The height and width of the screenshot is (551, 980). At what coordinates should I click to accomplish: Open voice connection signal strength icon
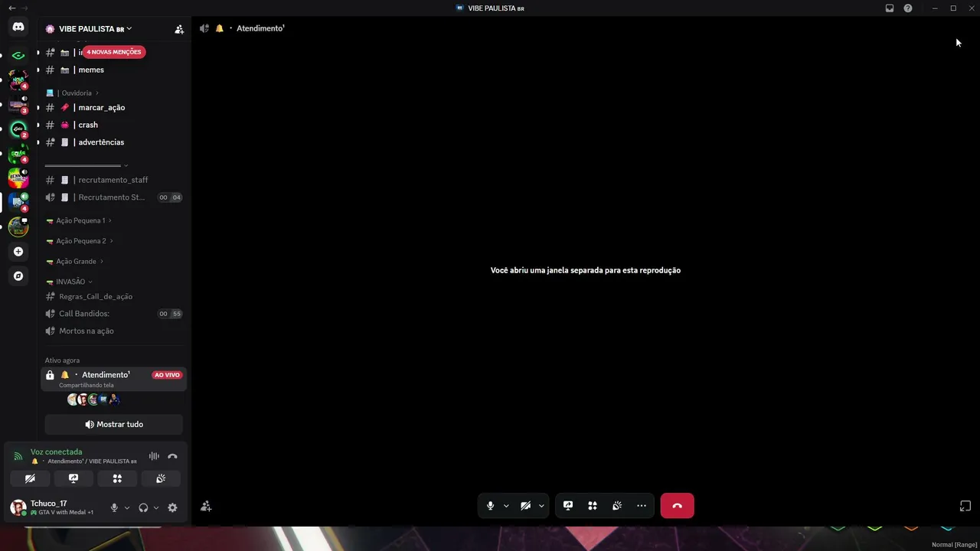pos(18,456)
